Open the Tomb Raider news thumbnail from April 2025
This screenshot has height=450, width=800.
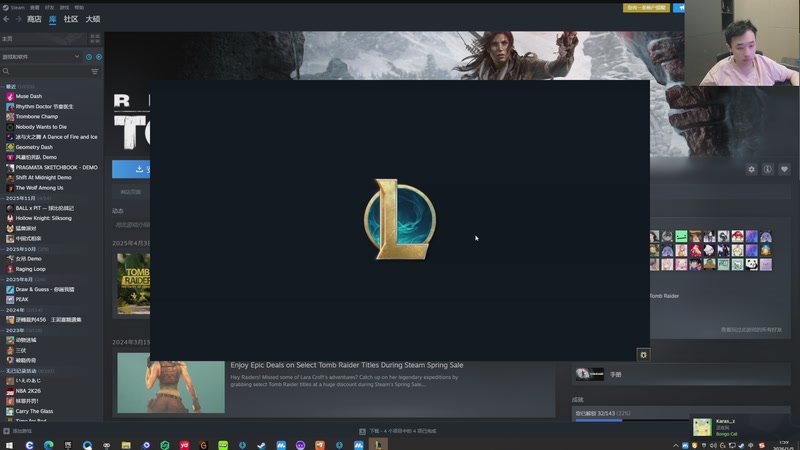click(134, 284)
